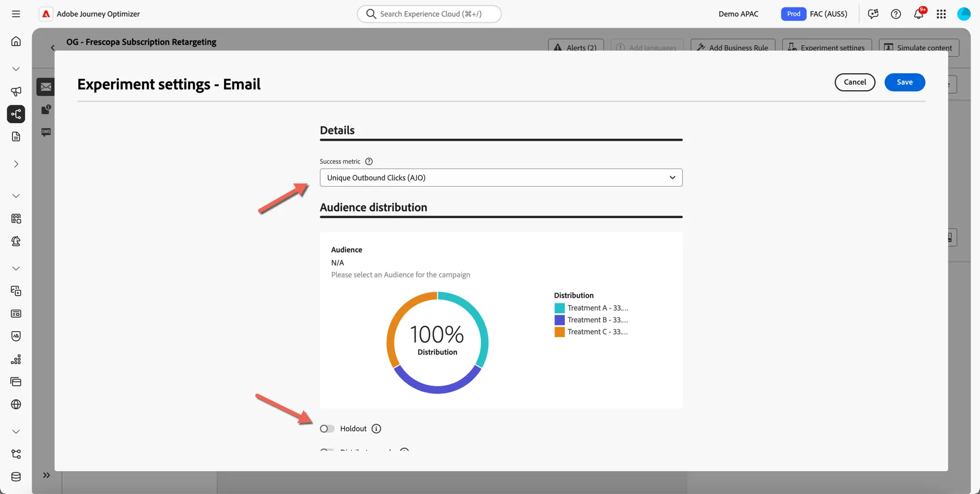This screenshot has height=494, width=980.
Task: Open the branching flow icon in sidebar
Action: point(16,454)
